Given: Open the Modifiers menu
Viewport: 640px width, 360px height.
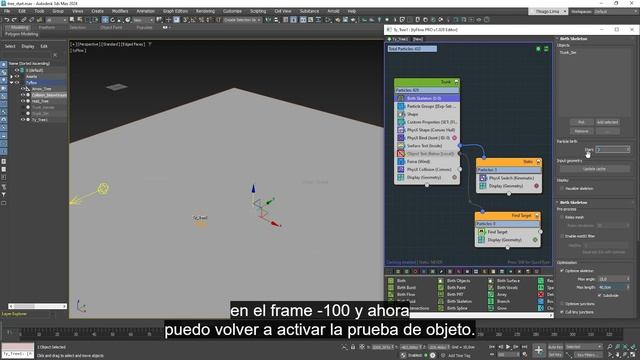Looking at the screenshot, I should 120,11.
